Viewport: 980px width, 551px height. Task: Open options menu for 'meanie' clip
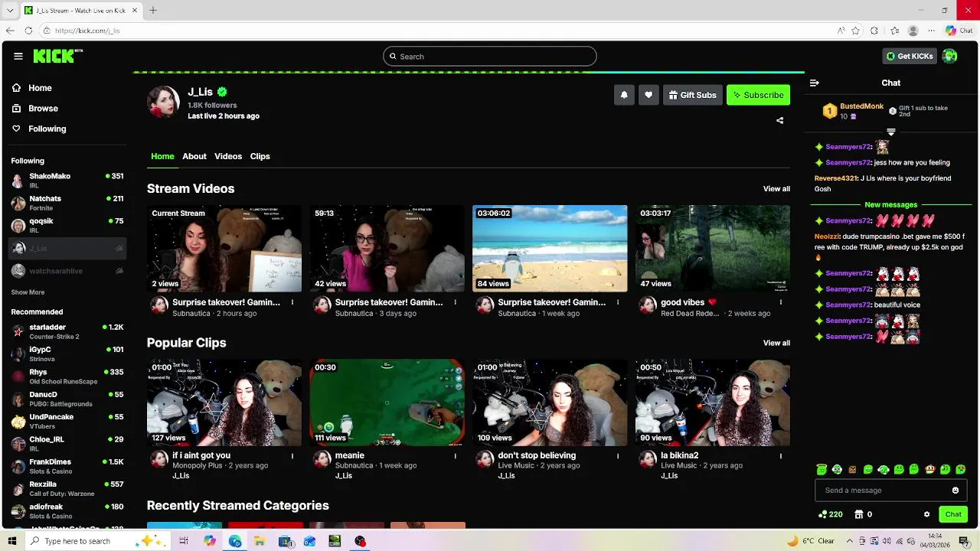455,456
